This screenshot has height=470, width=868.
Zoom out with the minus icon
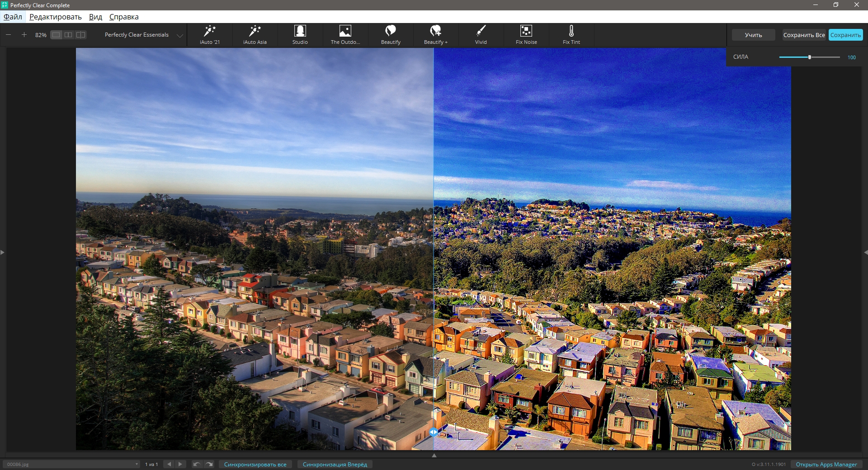pyautogui.click(x=9, y=35)
